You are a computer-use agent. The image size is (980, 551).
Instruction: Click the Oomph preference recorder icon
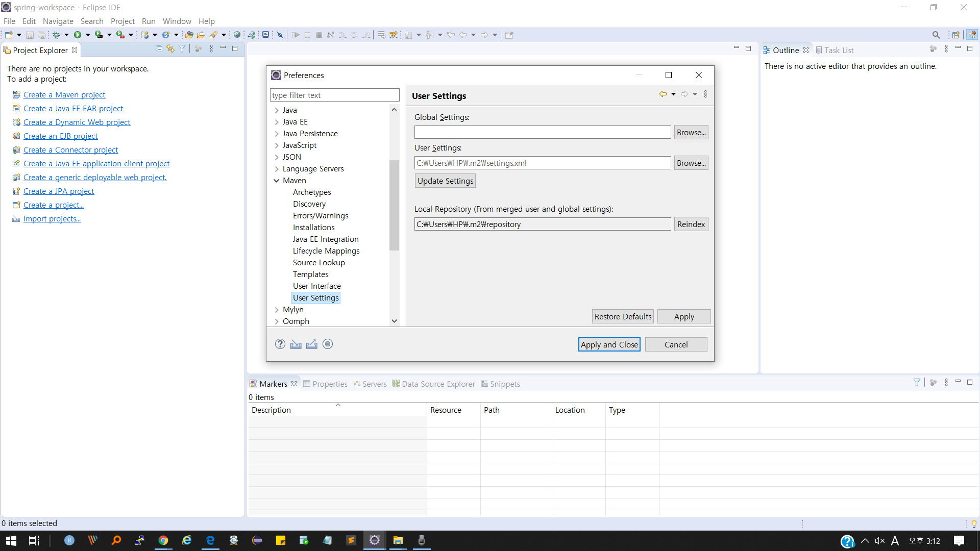tap(328, 344)
